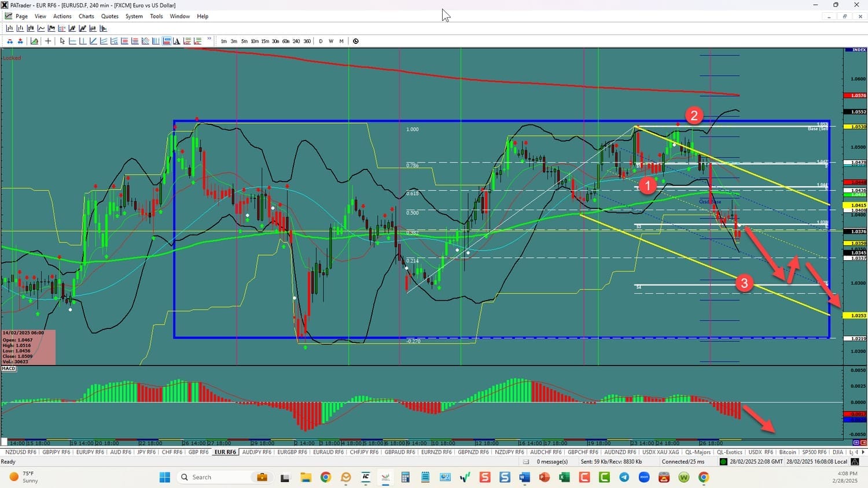Switch to the EURGBP RF6 tab
This screenshot has height=488, width=868.
pyautogui.click(x=292, y=452)
